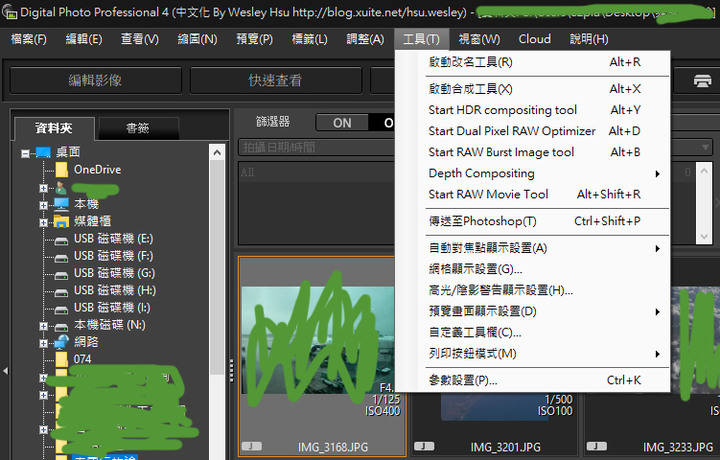Image resolution: width=720 pixels, height=460 pixels.
Task: Collapse the 桌面 tree node
Action: click(25, 154)
